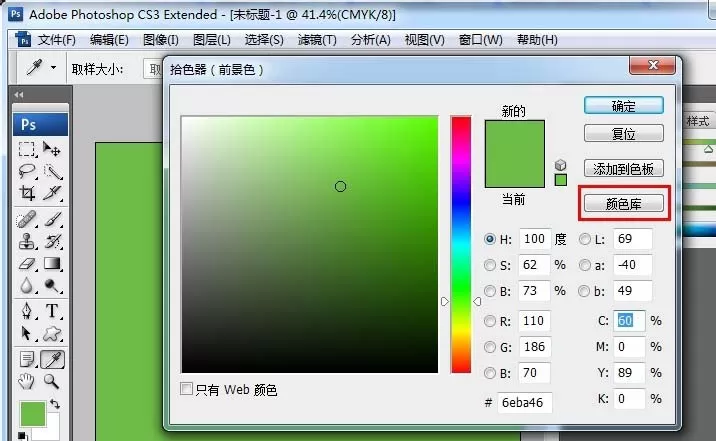Click the Y yellow value 89 field
The height and width of the screenshot is (441, 716).
[x=629, y=373]
